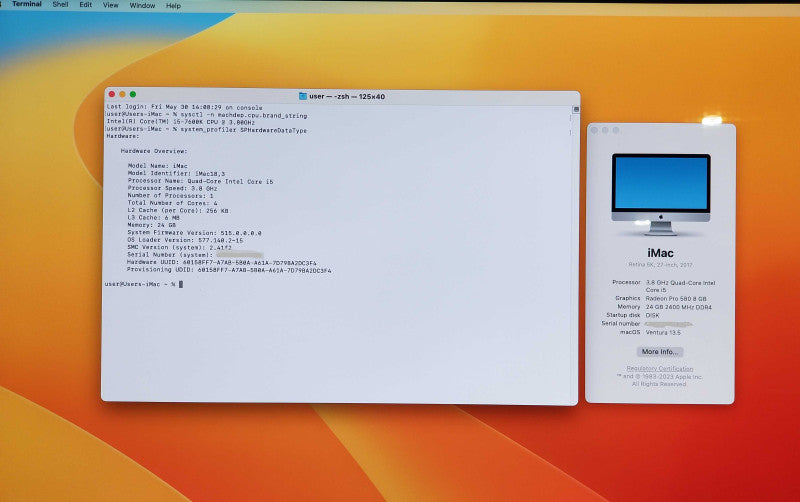Screen dimensions: 800x502
Task: Click the macOS value 'Ventura 13.5'
Action: pos(663,332)
